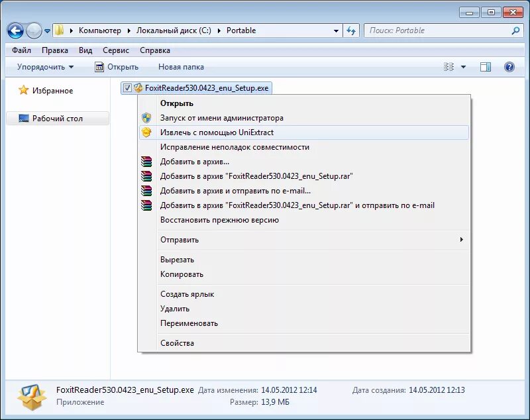The image size is (530, 420).
Task: Click the Рабочий стол desktop icon
Action: pyautogui.click(x=24, y=119)
